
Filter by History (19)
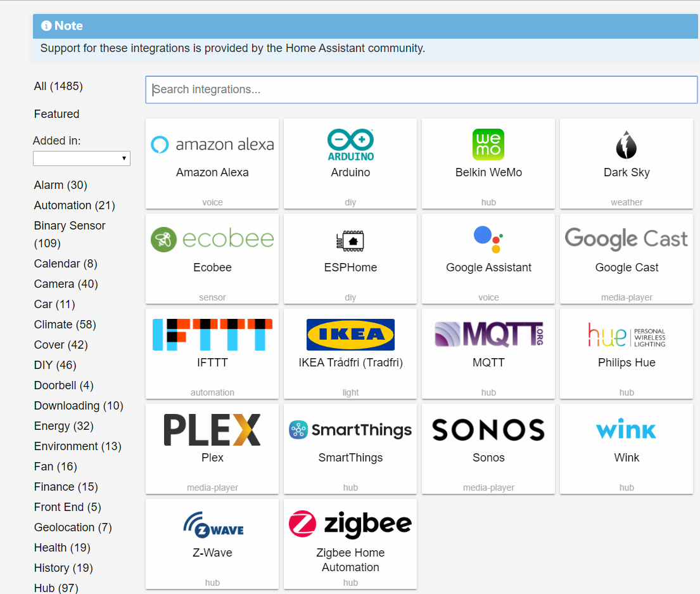[63, 568]
